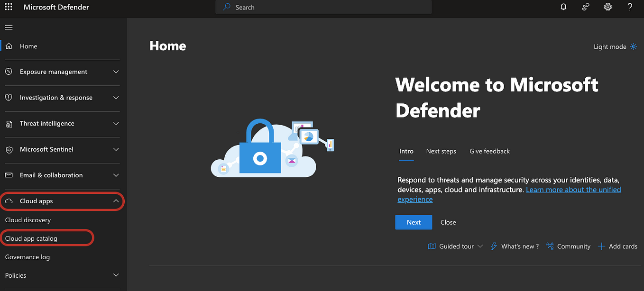The image size is (644, 291).
Task: Click the Investigation & response label
Action: [56, 98]
